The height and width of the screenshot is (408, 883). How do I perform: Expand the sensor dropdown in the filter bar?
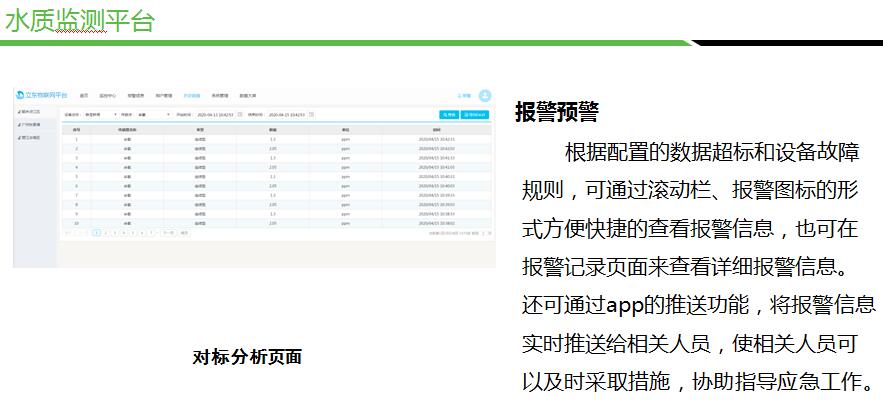pos(153,115)
